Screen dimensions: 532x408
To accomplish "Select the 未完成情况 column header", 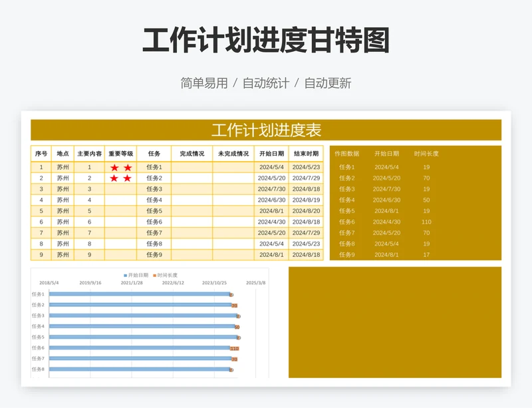I will (233, 154).
